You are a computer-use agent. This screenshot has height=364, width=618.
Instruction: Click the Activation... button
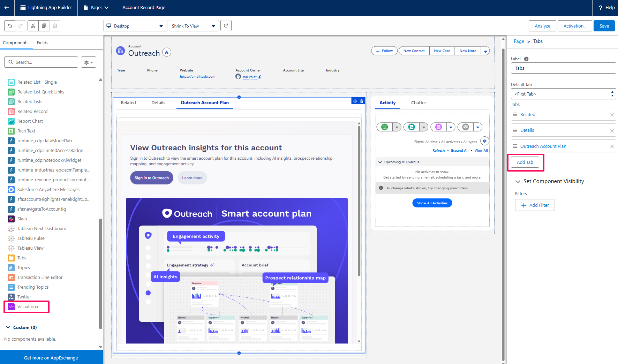point(575,26)
